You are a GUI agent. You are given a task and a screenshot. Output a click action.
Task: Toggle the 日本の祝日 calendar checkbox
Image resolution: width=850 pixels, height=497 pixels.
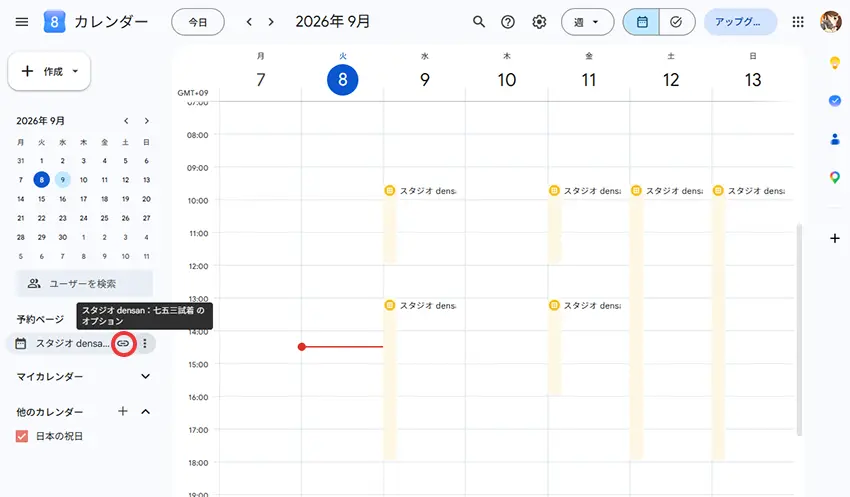pos(22,436)
